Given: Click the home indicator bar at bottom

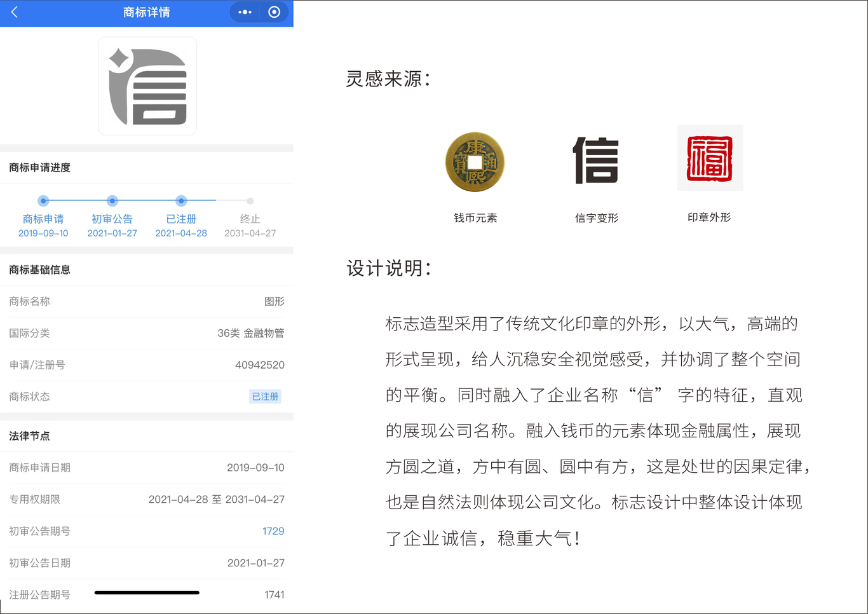Looking at the screenshot, I should 147,592.
